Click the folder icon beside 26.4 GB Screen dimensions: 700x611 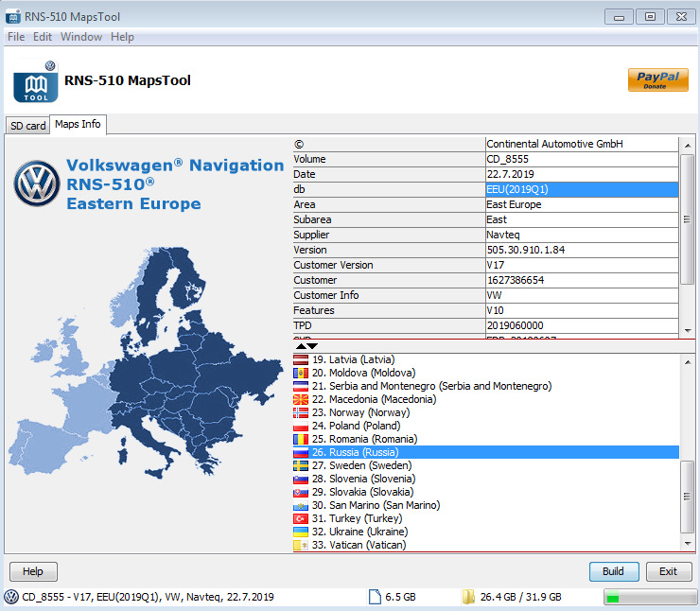(x=468, y=597)
